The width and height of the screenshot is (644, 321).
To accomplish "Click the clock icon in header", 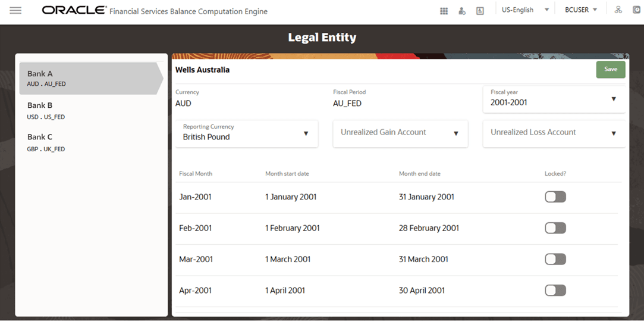I will pyautogui.click(x=637, y=10).
